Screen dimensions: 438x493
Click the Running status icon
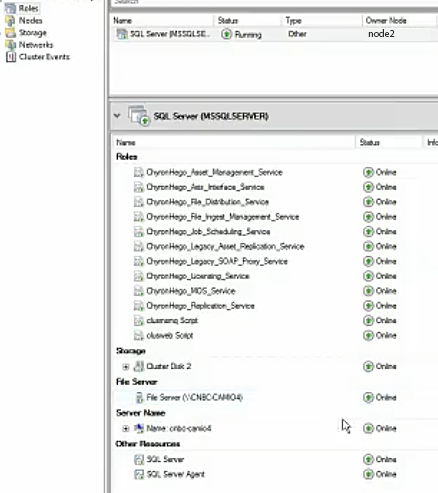point(226,34)
